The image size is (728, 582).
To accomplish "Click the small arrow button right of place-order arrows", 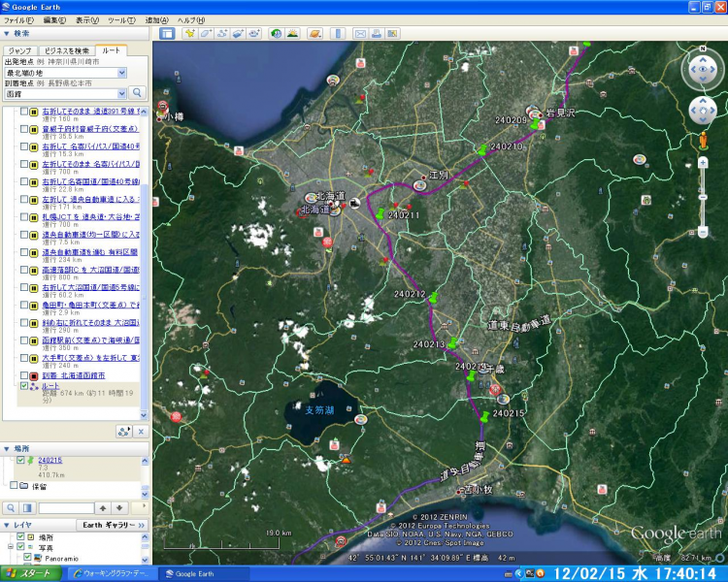I will [140, 507].
